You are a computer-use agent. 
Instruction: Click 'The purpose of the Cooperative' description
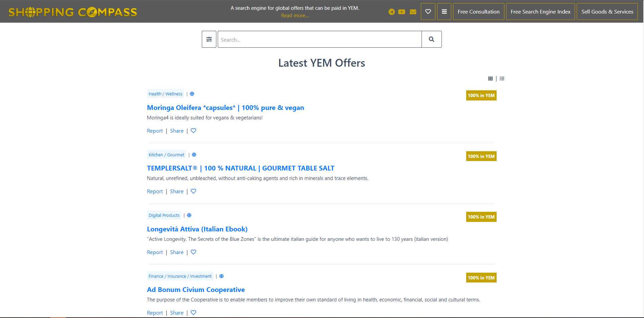coord(313,300)
